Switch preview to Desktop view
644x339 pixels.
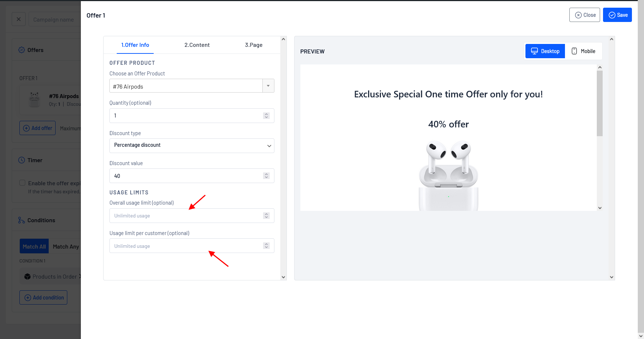pyautogui.click(x=545, y=51)
